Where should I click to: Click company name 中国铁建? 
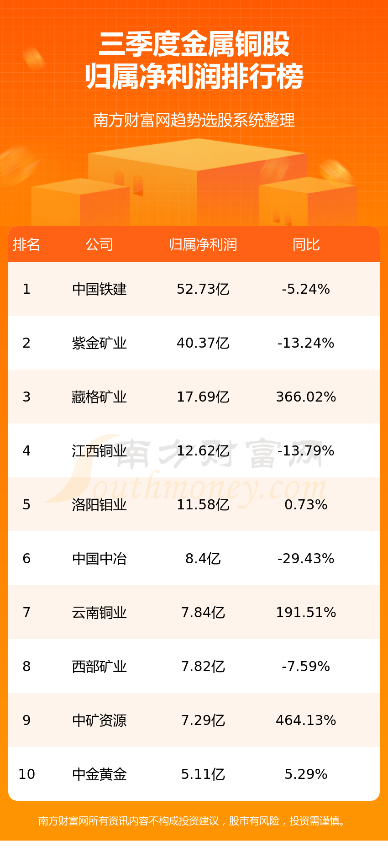pos(99,289)
